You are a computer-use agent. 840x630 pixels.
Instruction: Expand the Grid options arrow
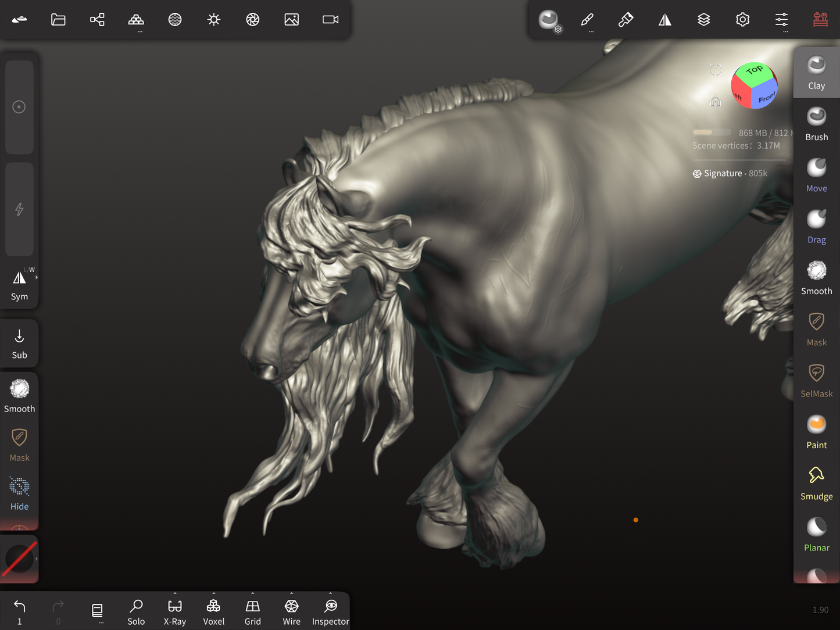[x=253, y=594]
